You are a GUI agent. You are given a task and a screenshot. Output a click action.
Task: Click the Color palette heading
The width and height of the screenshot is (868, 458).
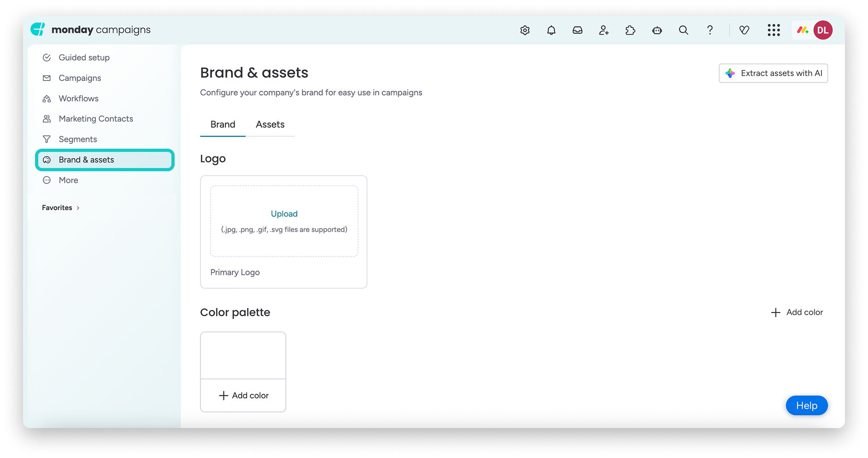coord(235,312)
